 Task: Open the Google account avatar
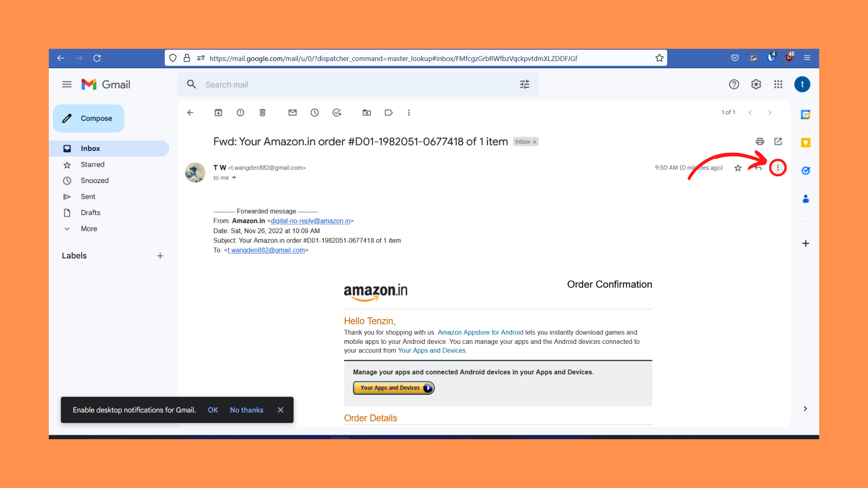pyautogui.click(x=802, y=84)
